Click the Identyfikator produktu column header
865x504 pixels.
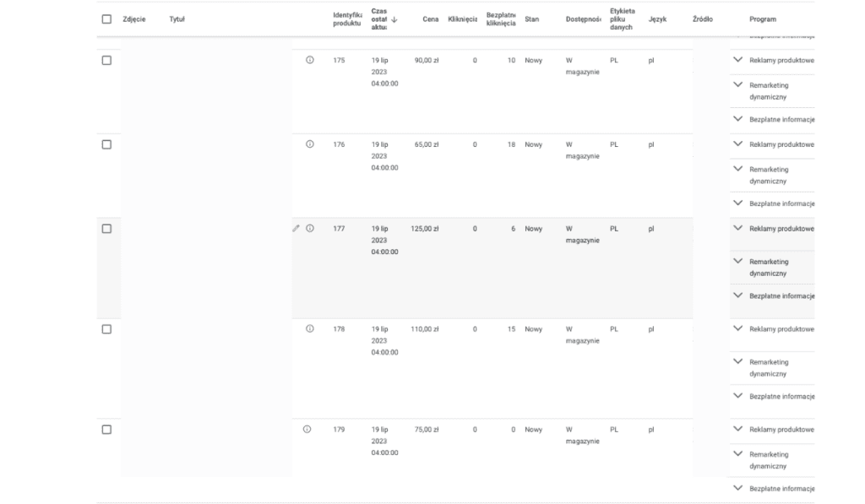(347, 19)
